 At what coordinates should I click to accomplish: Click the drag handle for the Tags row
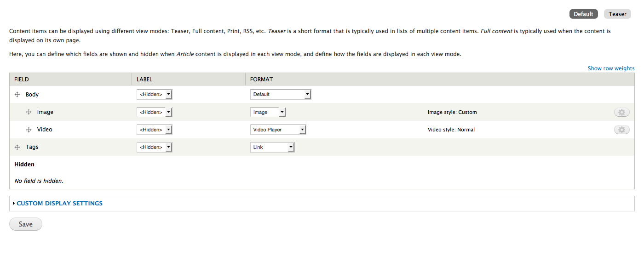click(x=17, y=147)
